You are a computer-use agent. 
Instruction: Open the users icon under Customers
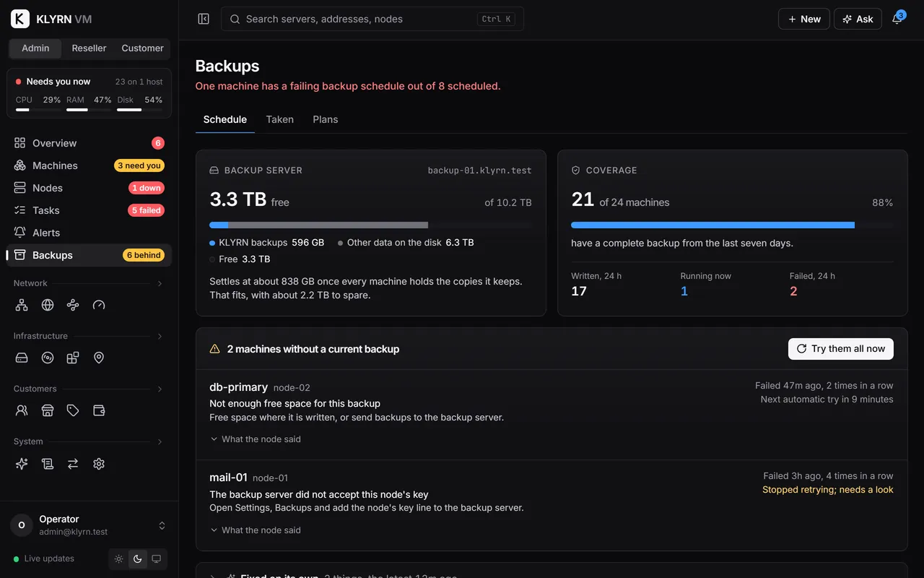point(22,410)
